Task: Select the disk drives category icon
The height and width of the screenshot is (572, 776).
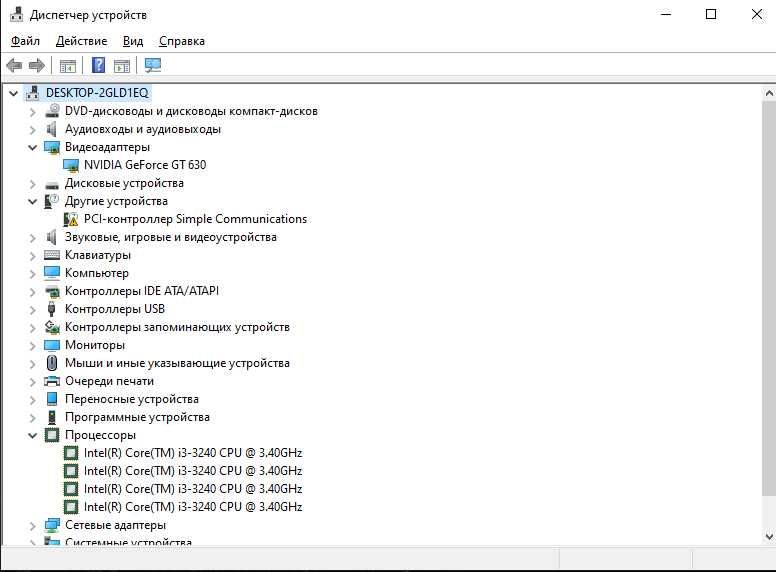Action: [52, 184]
